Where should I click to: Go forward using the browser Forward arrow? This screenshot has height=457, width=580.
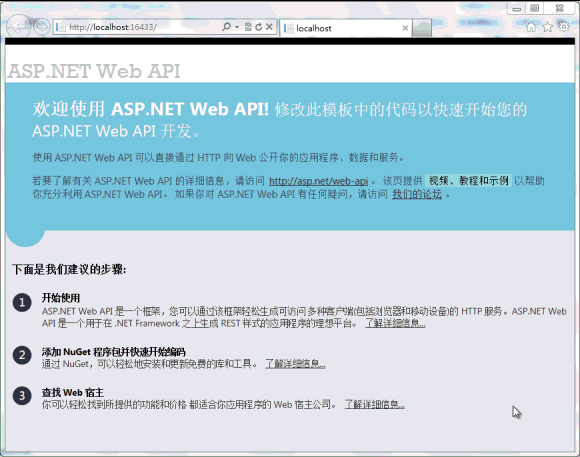(41, 27)
